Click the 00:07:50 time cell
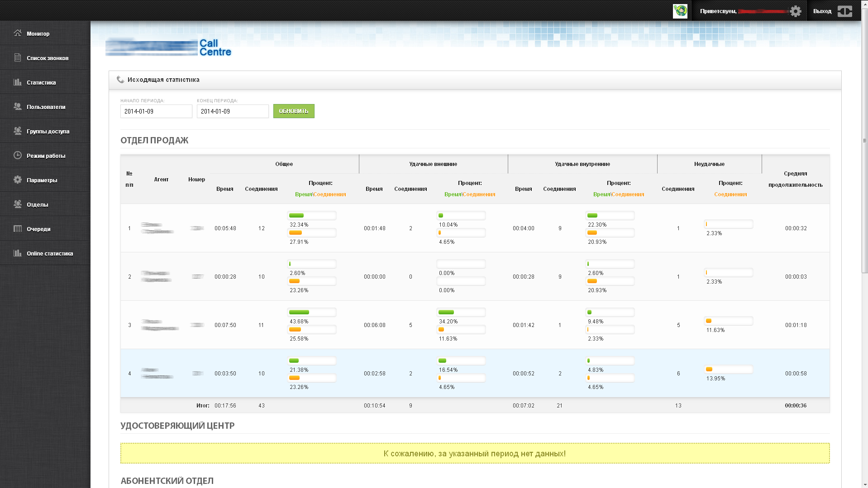The image size is (868, 488). (225, 325)
